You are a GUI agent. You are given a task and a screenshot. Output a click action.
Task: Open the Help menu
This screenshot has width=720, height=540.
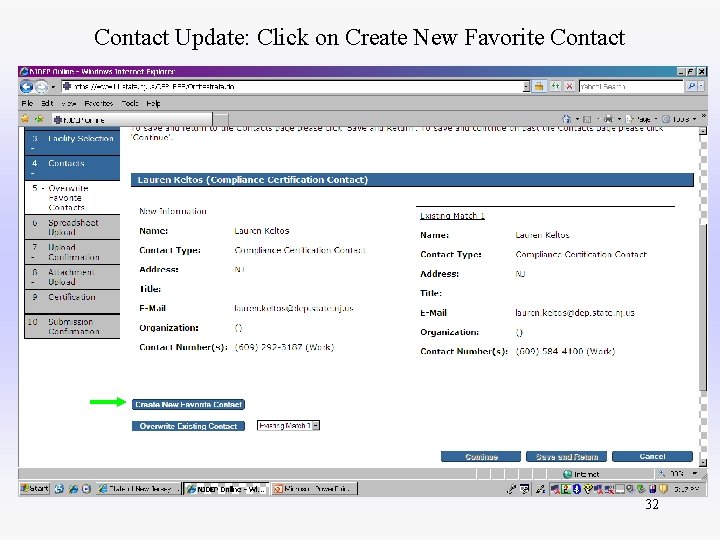tap(153, 103)
